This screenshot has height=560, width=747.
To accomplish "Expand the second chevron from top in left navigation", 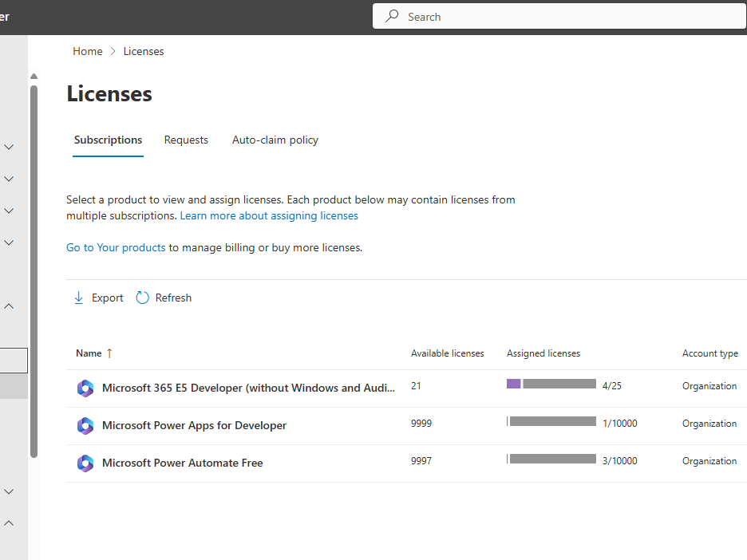I will 10,179.
